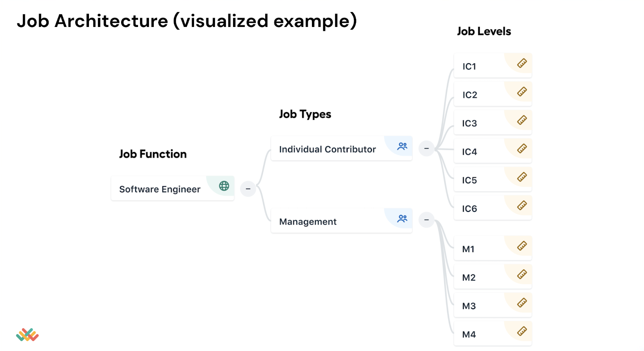Screen dimensions: 644x351
Task: Click the Management job type label
Action: tap(308, 222)
